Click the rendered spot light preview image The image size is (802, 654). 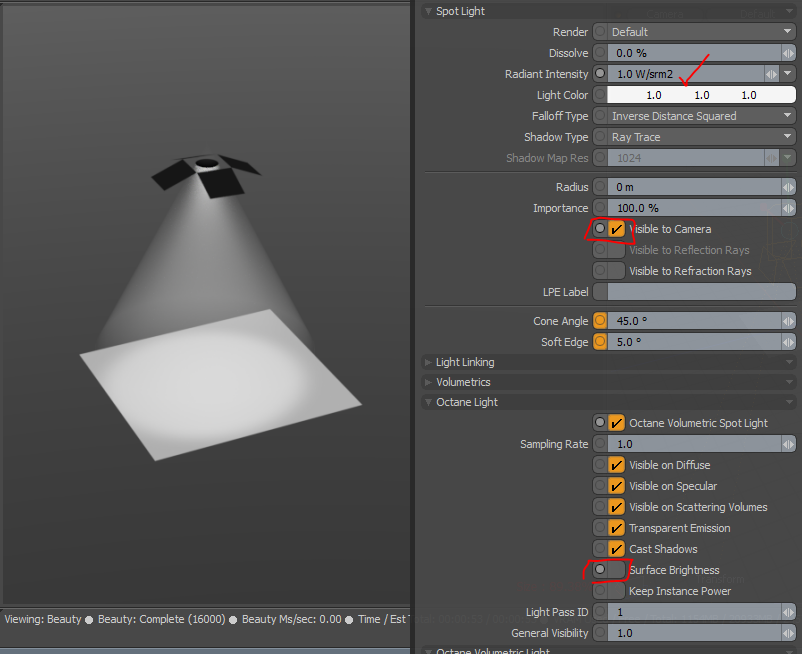[x=206, y=304]
